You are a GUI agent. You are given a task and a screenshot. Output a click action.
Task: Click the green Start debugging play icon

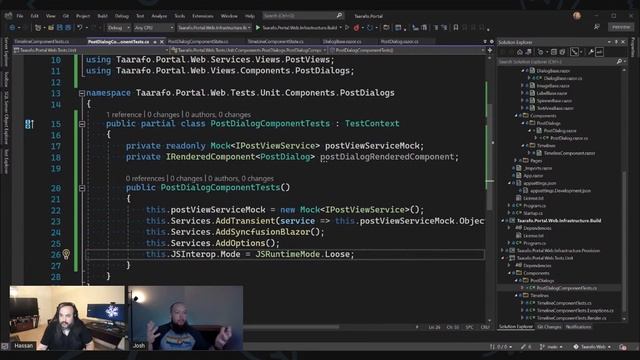tap(258, 28)
